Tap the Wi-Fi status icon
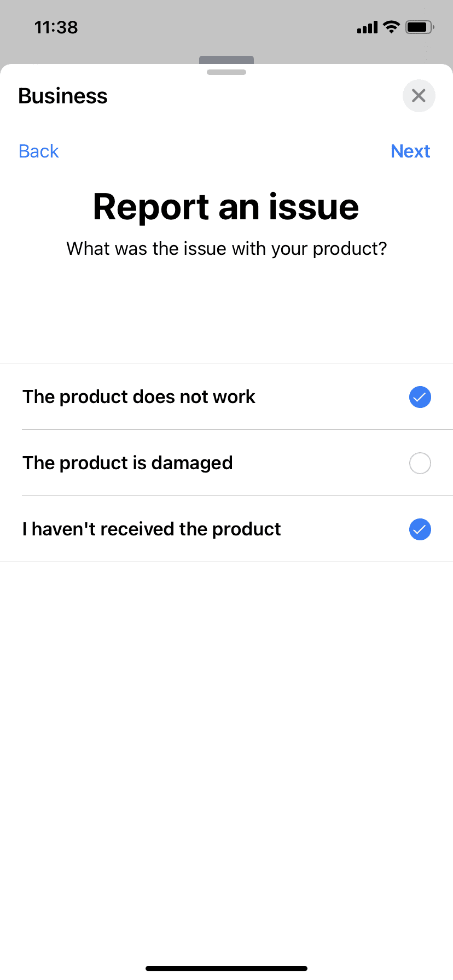The image size is (453, 980). pyautogui.click(x=391, y=27)
